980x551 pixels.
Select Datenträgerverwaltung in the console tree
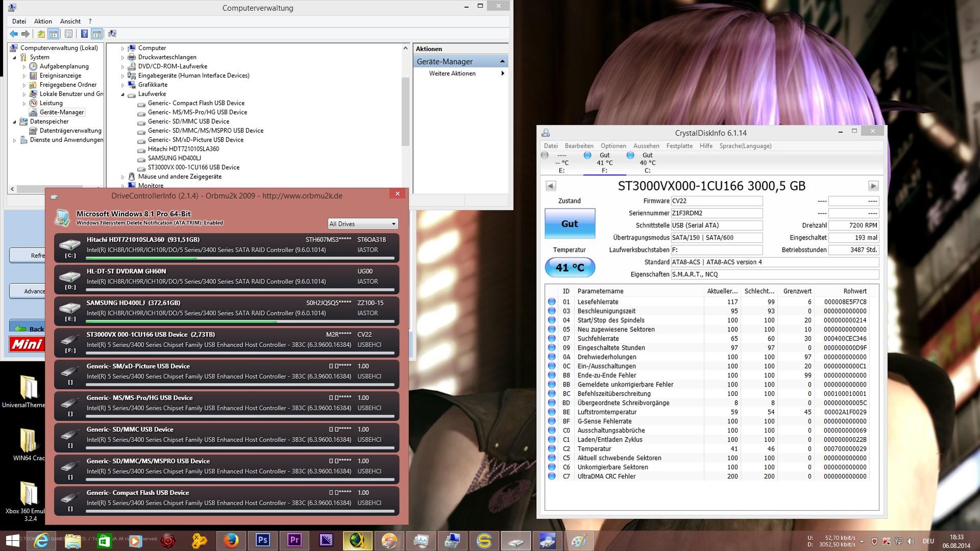click(70, 131)
